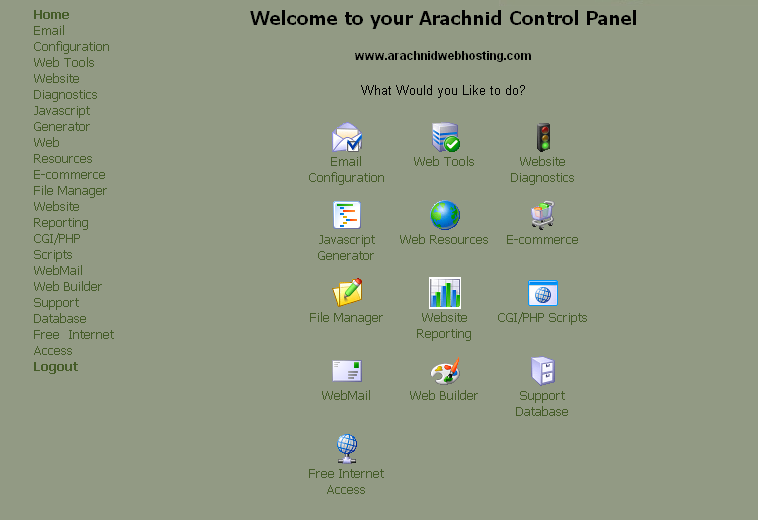Open Email Configuration in the sidebar menu
The image size is (758, 520).
click(72, 39)
